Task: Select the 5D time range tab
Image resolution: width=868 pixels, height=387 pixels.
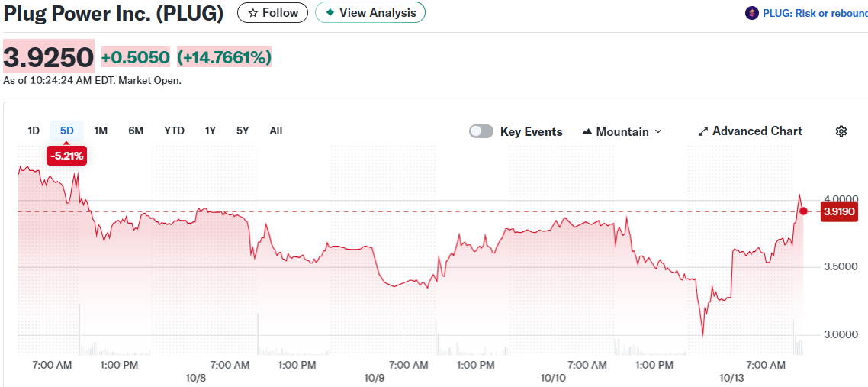Action: (x=67, y=131)
